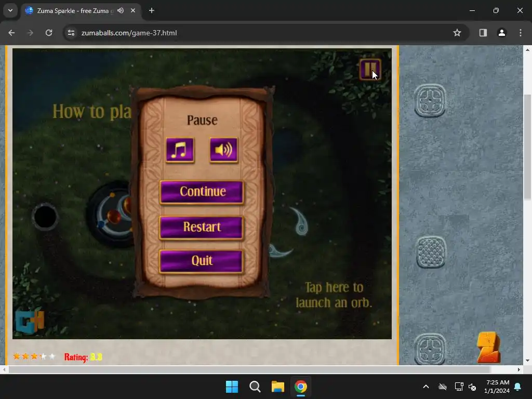The height and width of the screenshot is (399, 532).
Task: Open site information icon in address bar
Action: tap(71, 33)
